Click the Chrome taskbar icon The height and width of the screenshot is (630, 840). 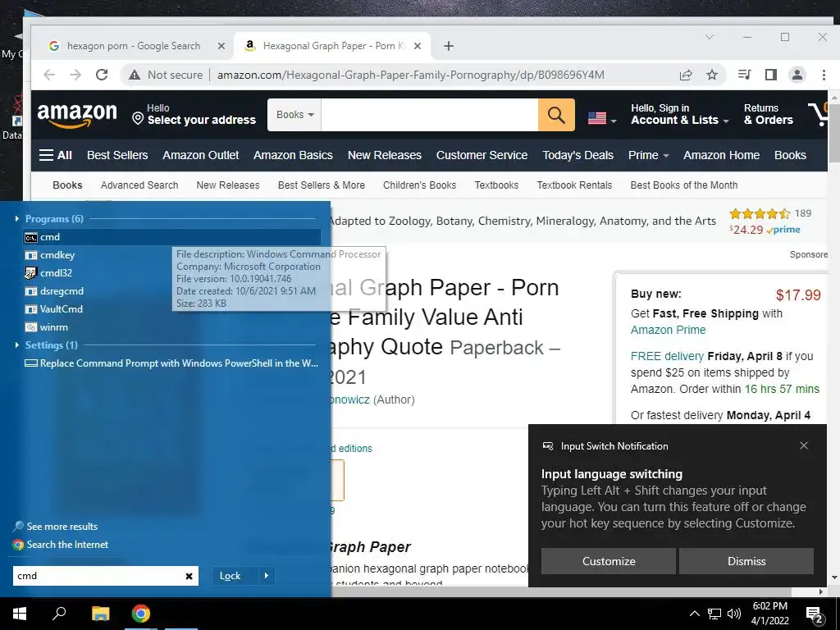(141, 614)
